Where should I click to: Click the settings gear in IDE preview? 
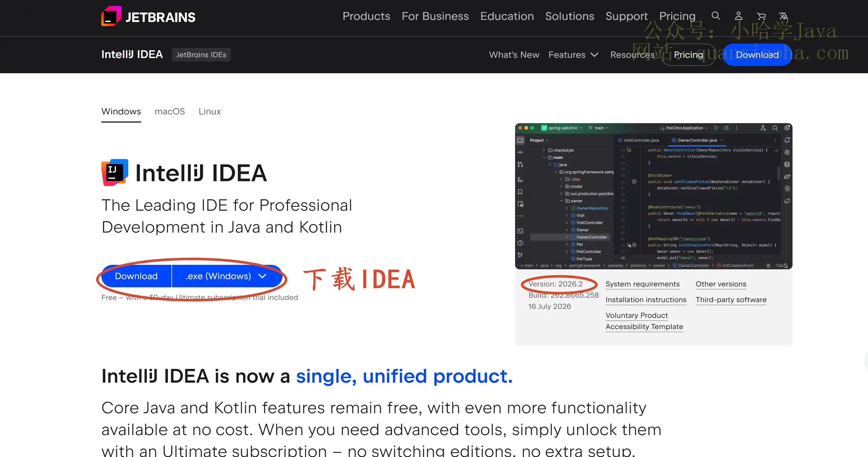(x=787, y=128)
